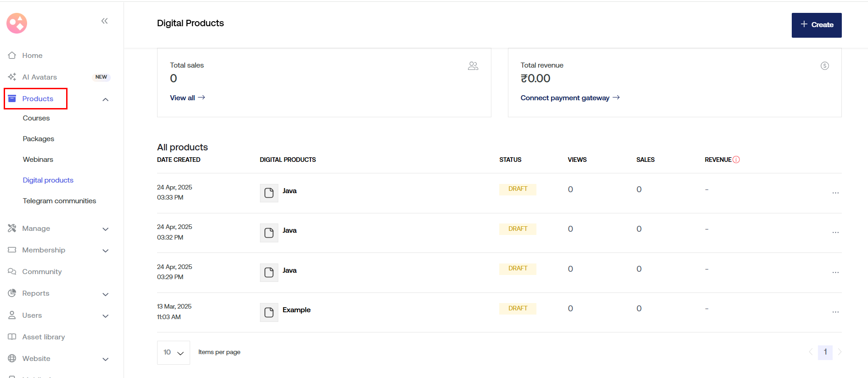The height and width of the screenshot is (378, 868).
Task: Collapse the sidebar with double-chevron icon
Action: [x=105, y=21]
